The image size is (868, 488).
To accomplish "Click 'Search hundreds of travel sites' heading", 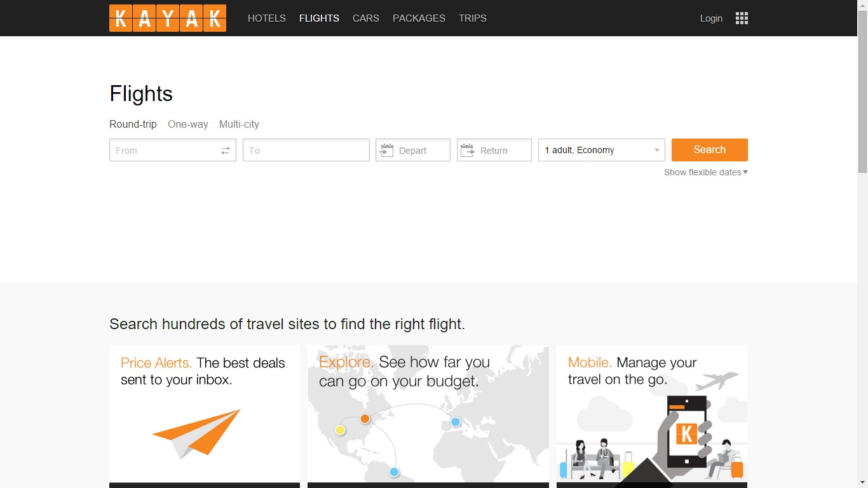I will tap(287, 324).
